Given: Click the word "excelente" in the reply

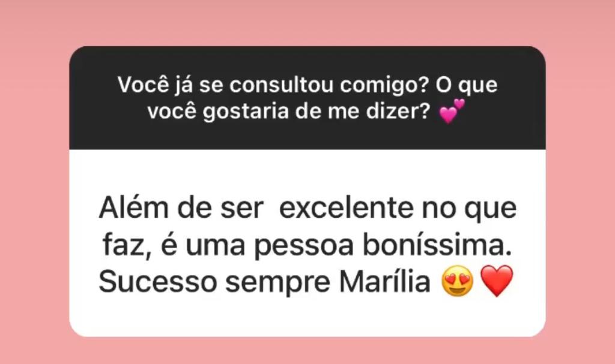Looking at the screenshot, I should point(346,208).
